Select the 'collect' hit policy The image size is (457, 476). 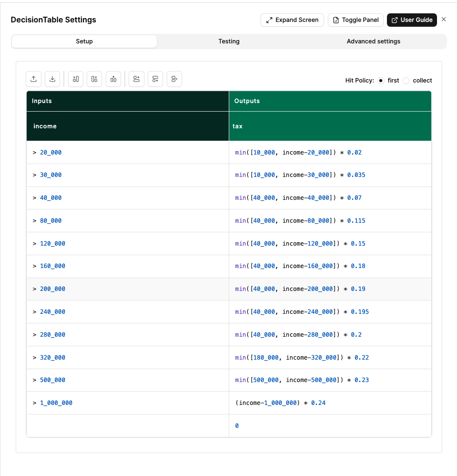(406, 81)
